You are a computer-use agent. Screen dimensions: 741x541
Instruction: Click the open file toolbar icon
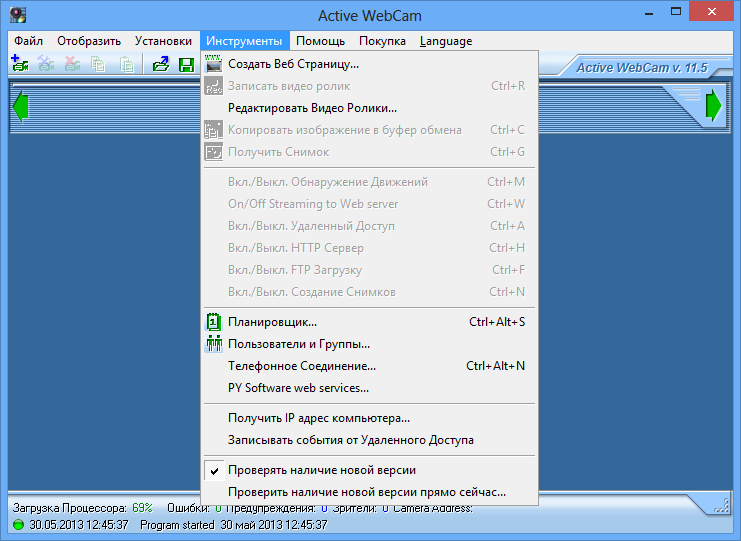click(161, 64)
